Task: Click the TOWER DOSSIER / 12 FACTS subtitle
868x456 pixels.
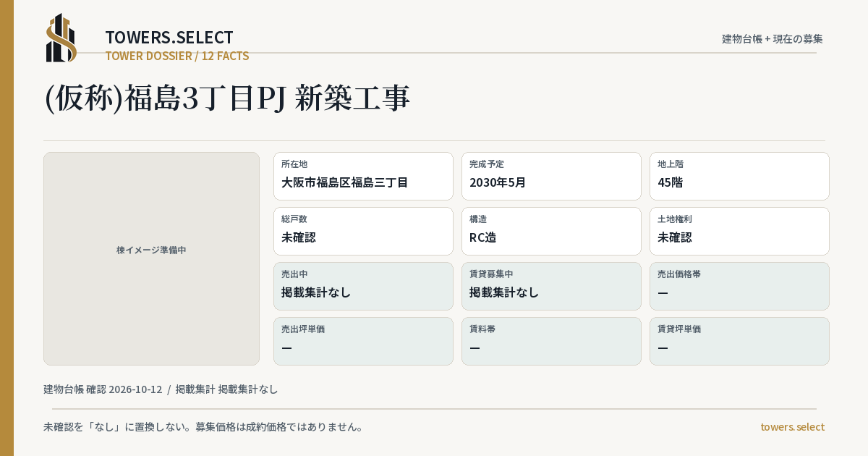Action: coord(177,56)
